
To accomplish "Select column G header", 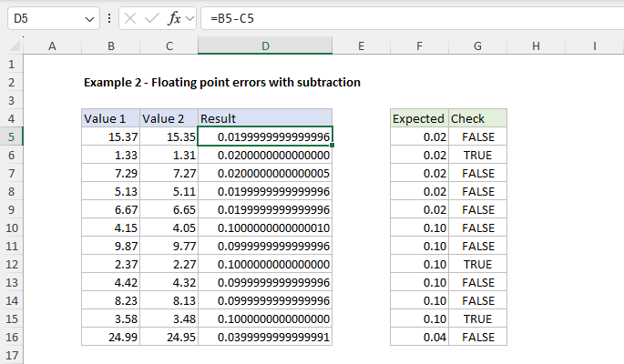I will [x=477, y=46].
